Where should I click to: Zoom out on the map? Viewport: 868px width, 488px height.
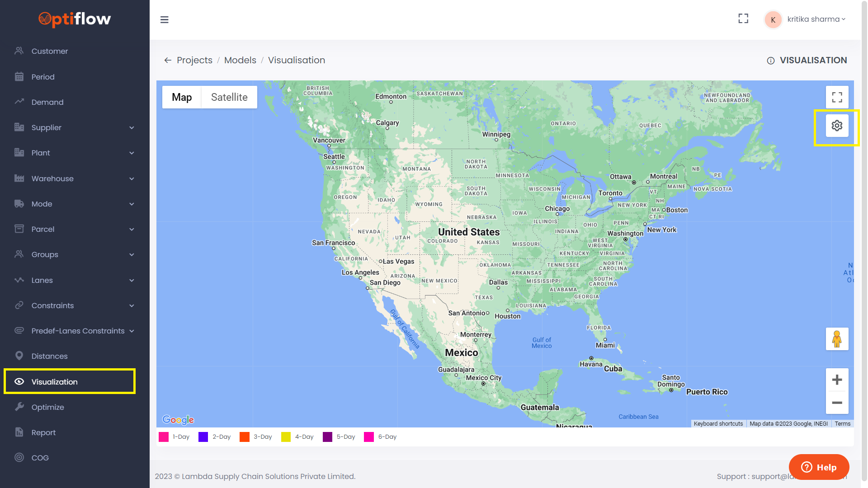click(x=837, y=403)
